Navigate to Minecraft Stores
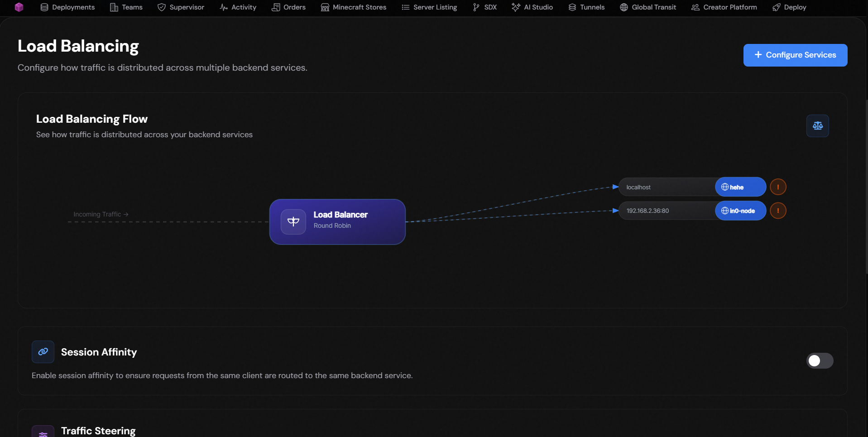The width and height of the screenshot is (868, 437). point(354,7)
